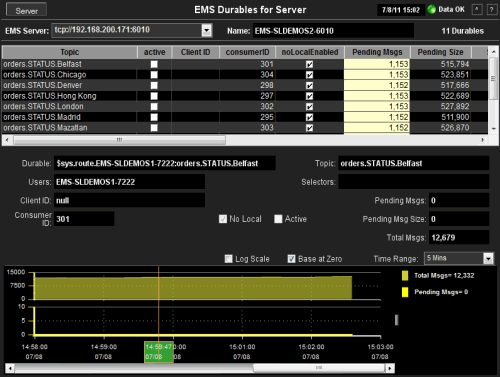Sort table by Client ID column header

[195, 52]
